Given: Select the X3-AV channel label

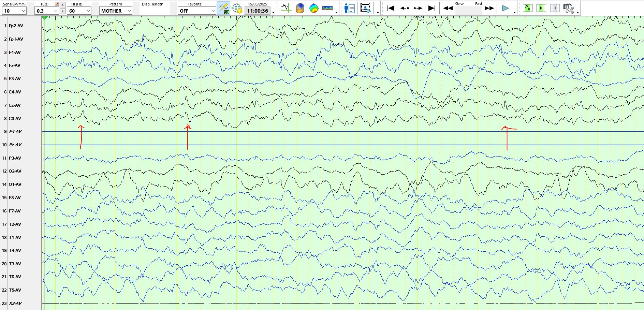Looking at the screenshot, I should (15, 304).
